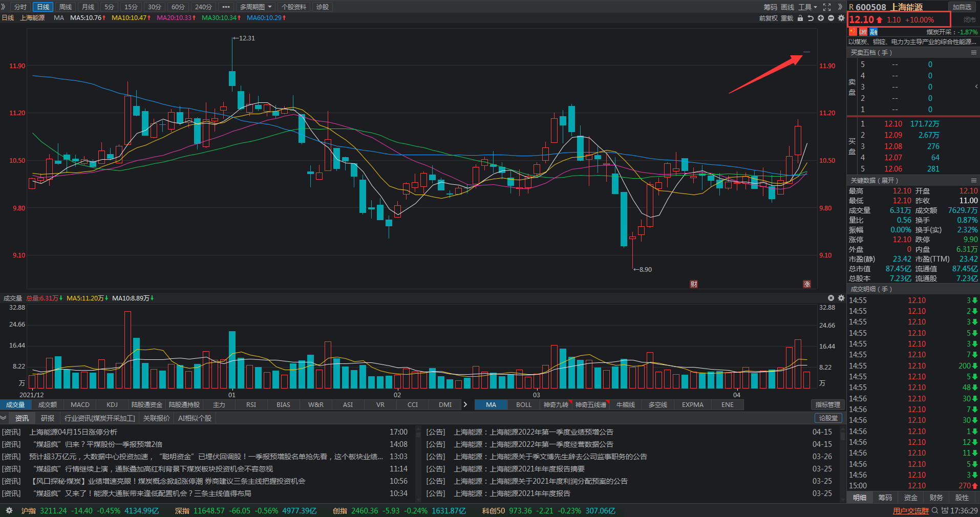This screenshot has height=517, width=980.
Task: Click the network signal icon beside the clock
Action: [945, 510]
